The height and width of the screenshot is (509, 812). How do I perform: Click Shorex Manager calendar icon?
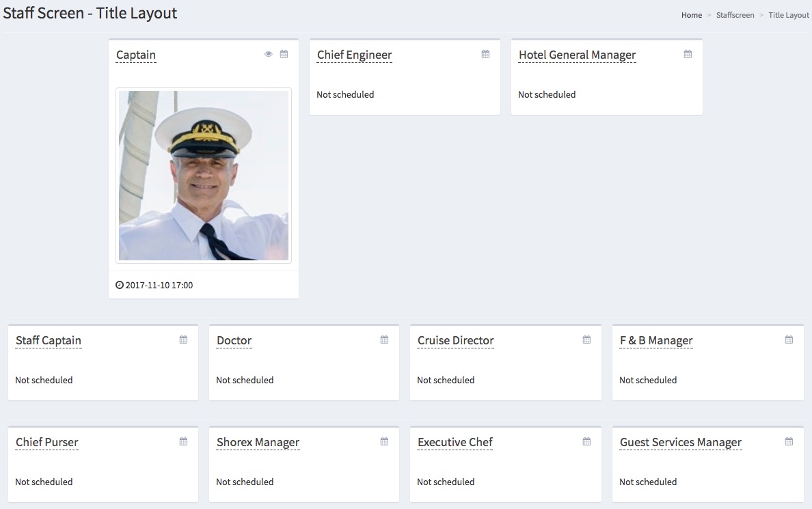click(384, 441)
